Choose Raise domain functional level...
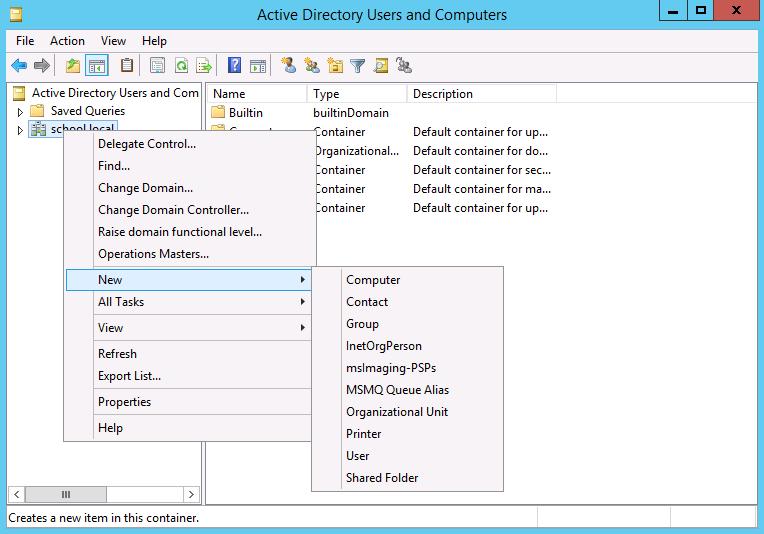Viewport: 764px width, 534px height. tap(188, 232)
